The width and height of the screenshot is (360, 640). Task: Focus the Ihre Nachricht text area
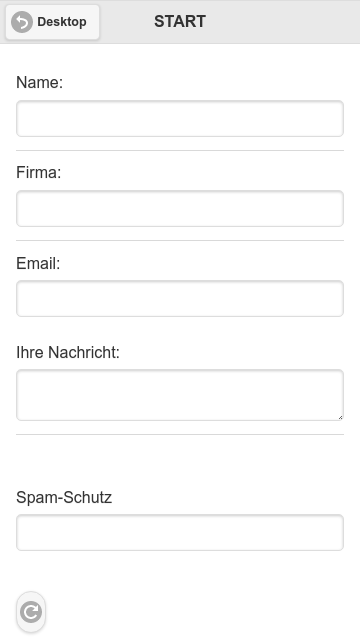(180, 395)
